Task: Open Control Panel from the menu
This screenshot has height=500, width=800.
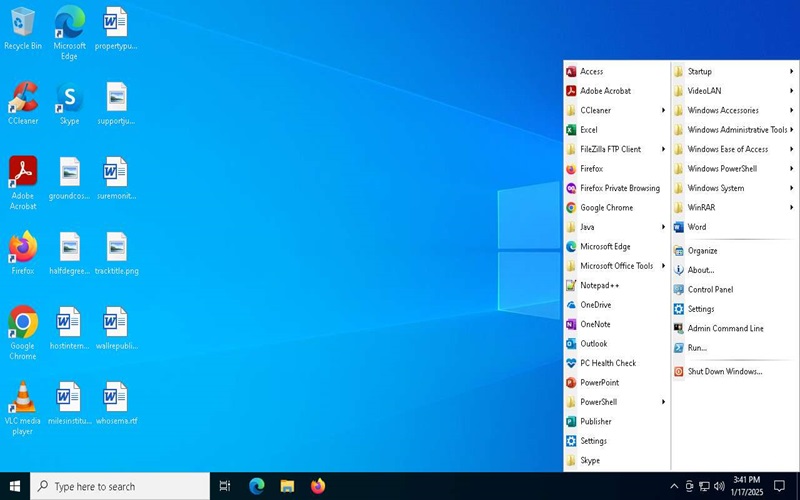Action: (x=734, y=289)
